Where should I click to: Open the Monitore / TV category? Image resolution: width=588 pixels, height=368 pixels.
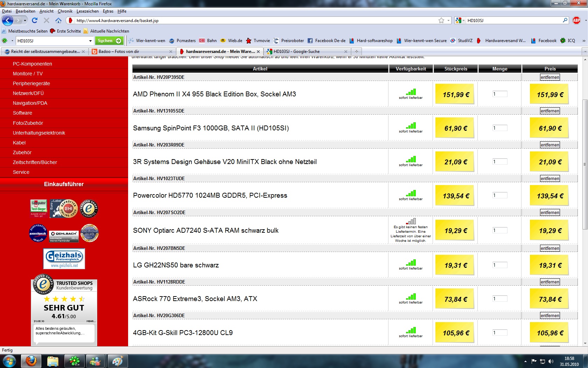click(x=28, y=74)
